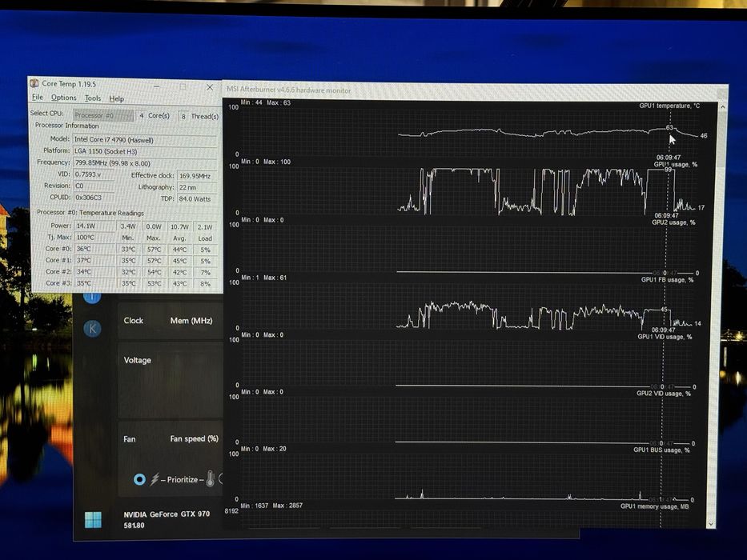This screenshot has width=747, height=560.
Task: Click the Platform field LGA 1150
Action: click(x=145, y=151)
